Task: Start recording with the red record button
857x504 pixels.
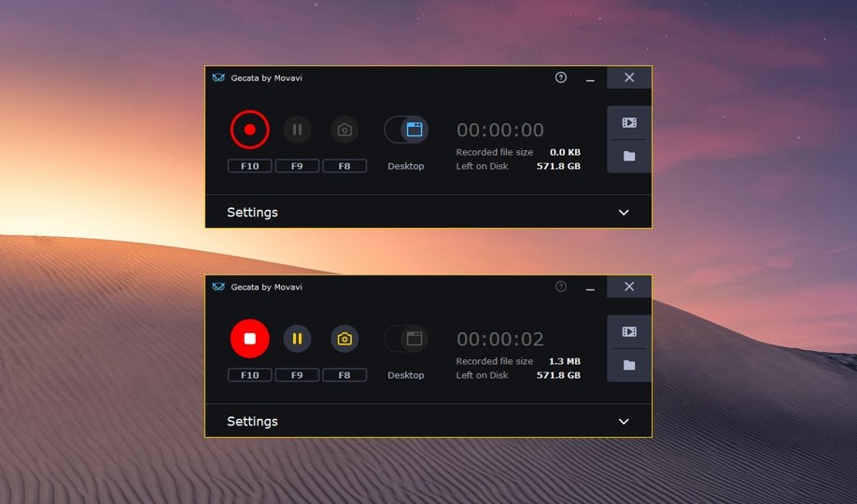Action: pyautogui.click(x=250, y=130)
